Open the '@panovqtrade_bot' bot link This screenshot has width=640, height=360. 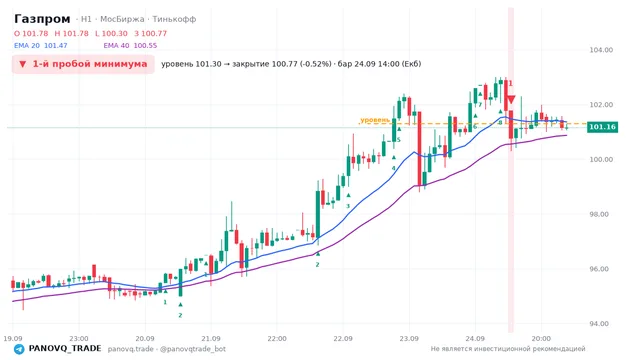coord(193,349)
